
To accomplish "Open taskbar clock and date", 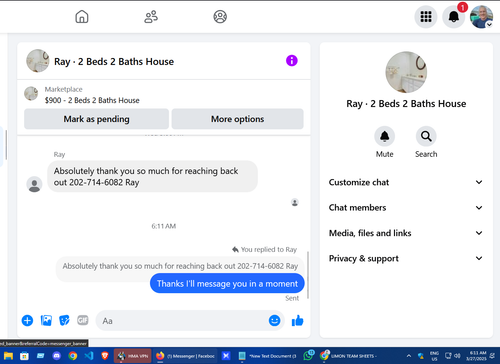I will [x=477, y=356].
